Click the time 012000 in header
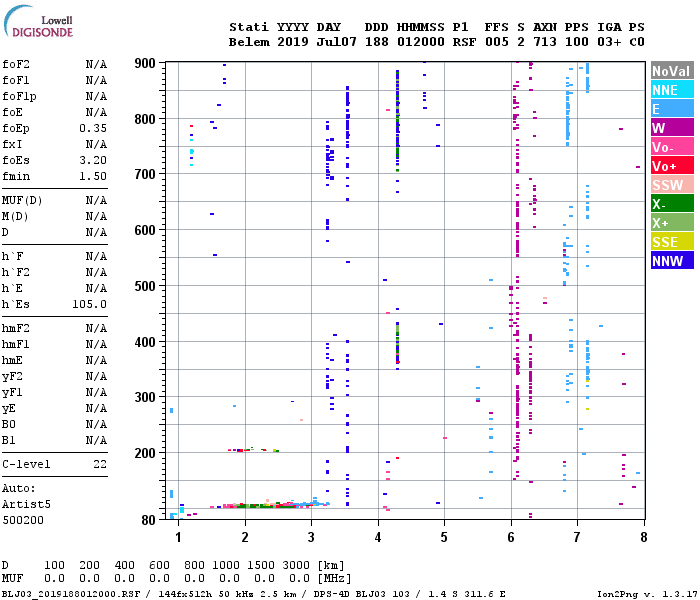Viewport: 700px width, 600px height. click(421, 42)
